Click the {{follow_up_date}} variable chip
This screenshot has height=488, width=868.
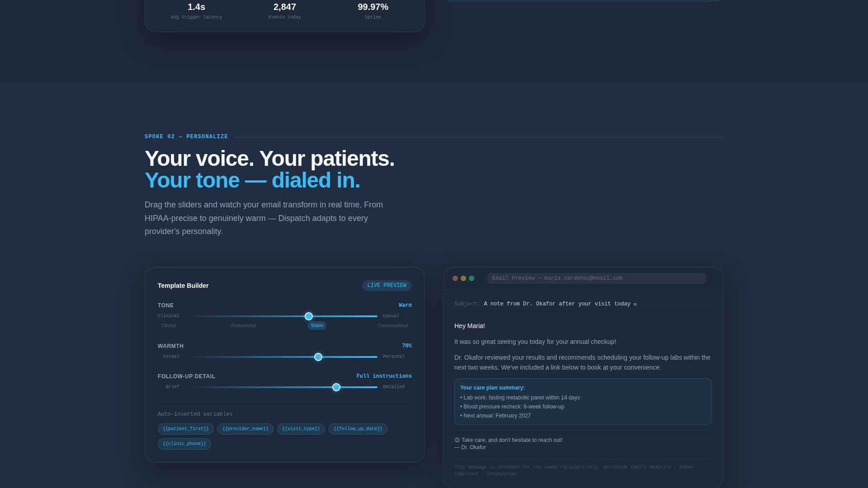[x=358, y=429]
